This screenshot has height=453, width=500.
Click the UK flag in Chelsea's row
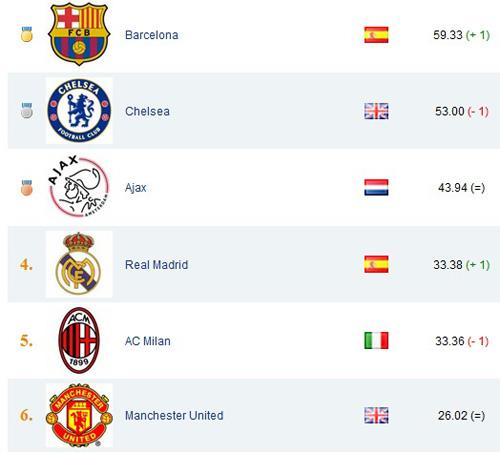(x=376, y=111)
